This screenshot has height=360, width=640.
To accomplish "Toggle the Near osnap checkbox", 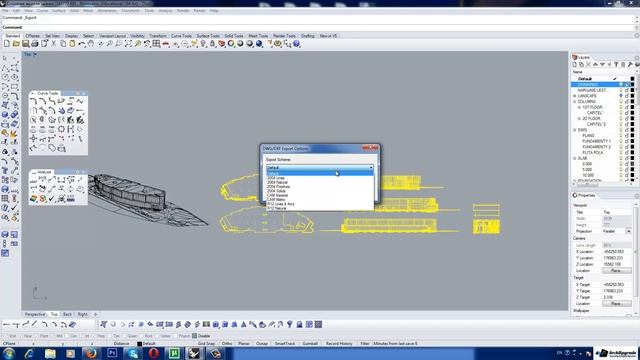I will click(21, 336).
